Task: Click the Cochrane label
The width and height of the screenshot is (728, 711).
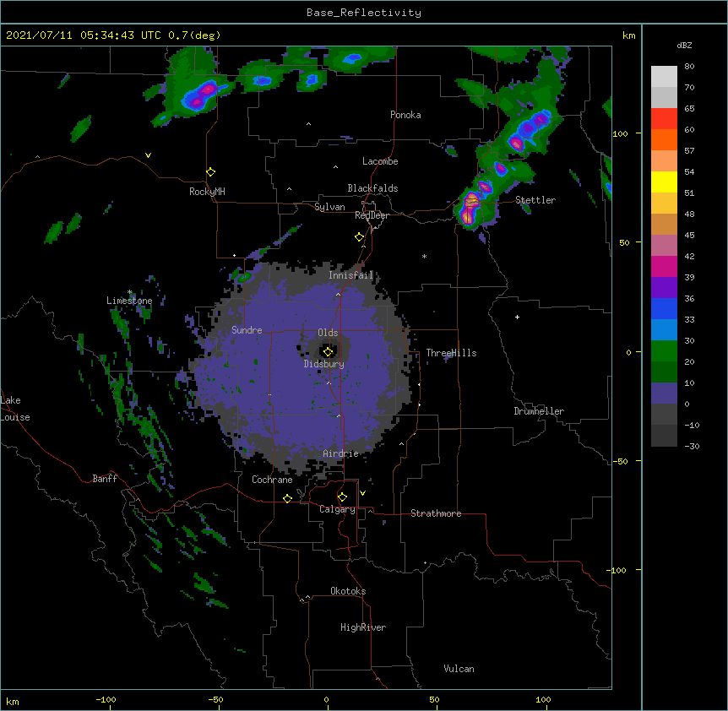Action: 272,480
